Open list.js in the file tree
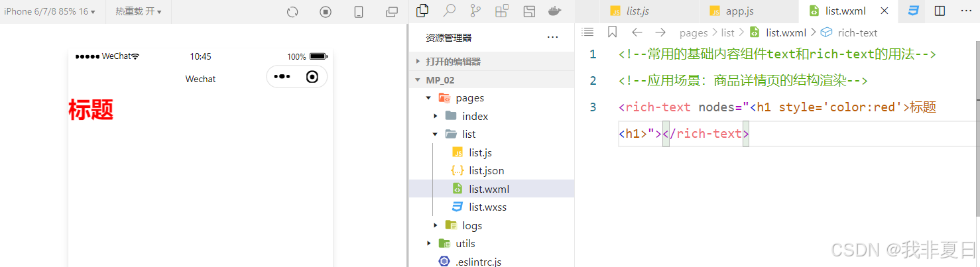Screen dimensions: 980x267 click(x=491, y=152)
